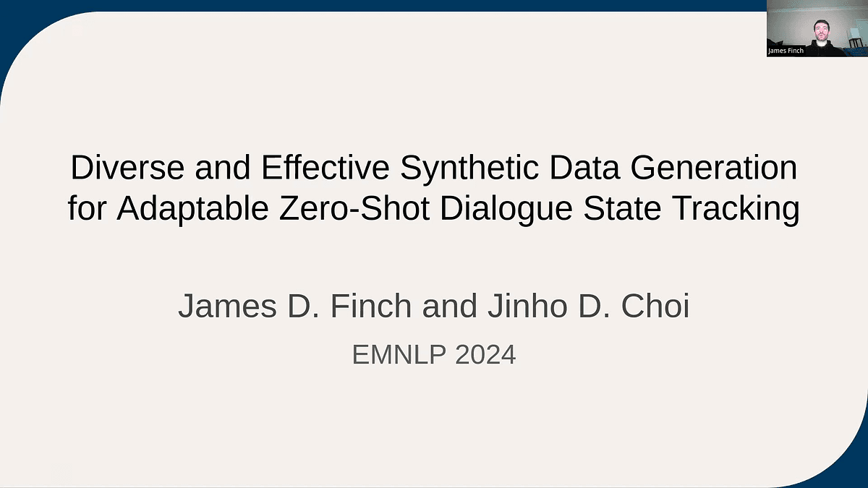Viewport: 868px width, 488px height.
Task: Click the "James Finch" name label on video
Action: [786, 51]
